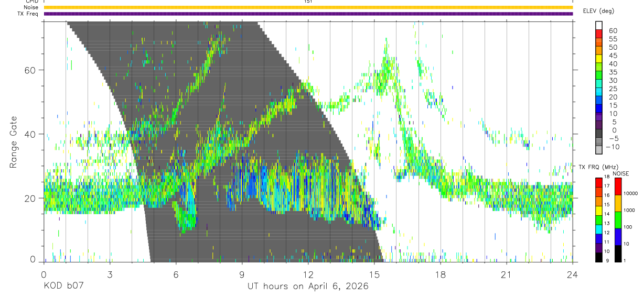644x297 pixels.
Task: Click the '9' label on the TX FRQ scale
Action: coord(607,260)
